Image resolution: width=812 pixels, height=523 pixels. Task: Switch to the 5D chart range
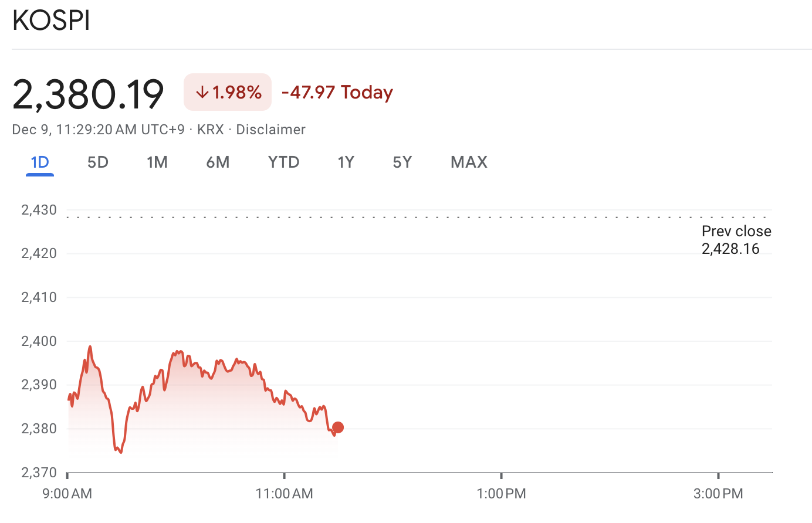pyautogui.click(x=98, y=162)
